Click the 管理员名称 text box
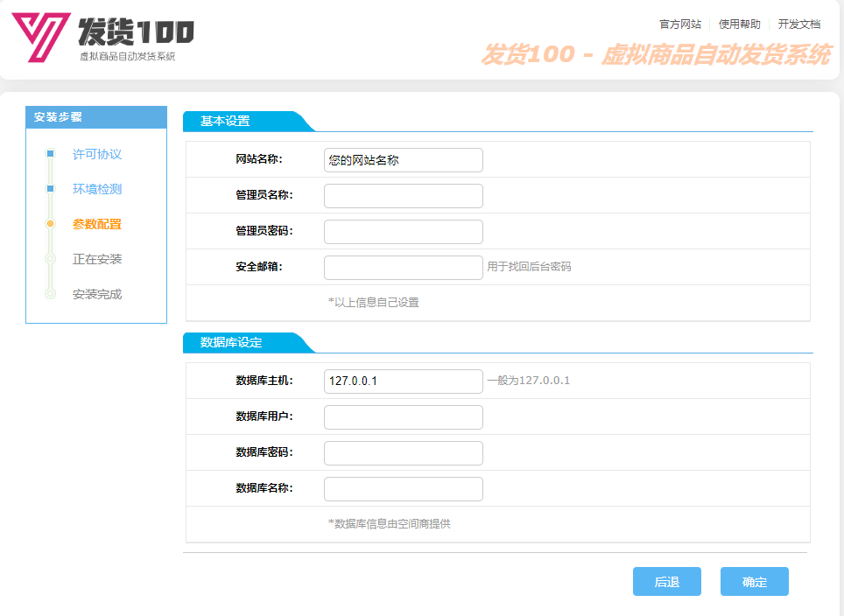The width and height of the screenshot is (844, 616). point(403,196)
